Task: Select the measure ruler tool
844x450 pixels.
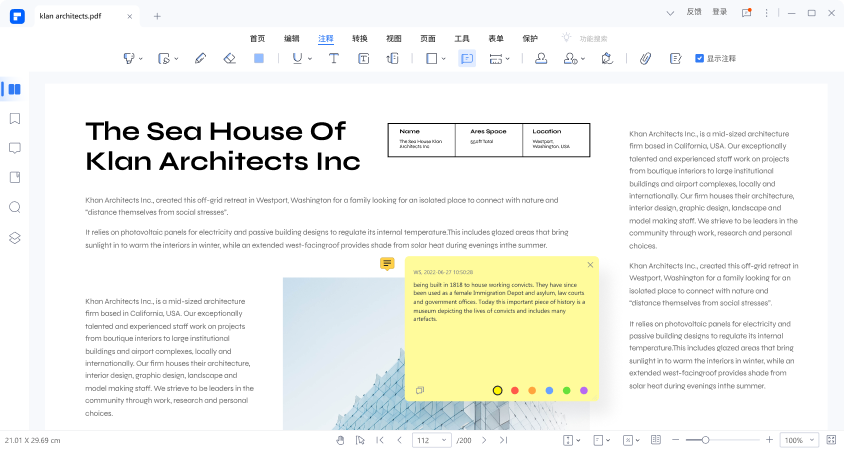Action: tap(495, 58)
